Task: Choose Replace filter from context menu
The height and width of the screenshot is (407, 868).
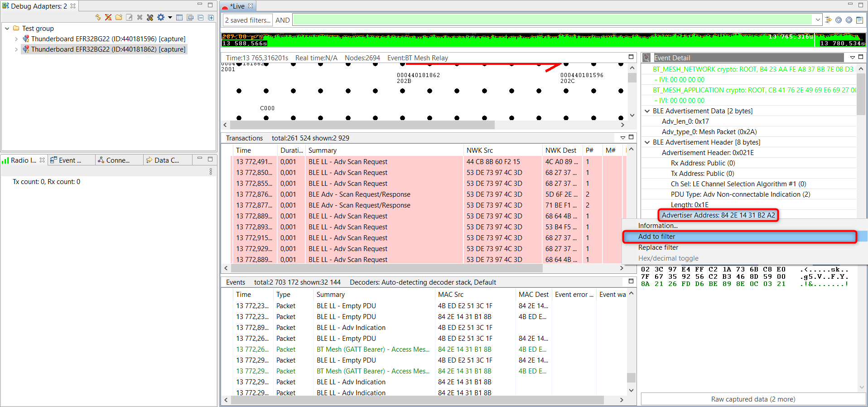Action: 658,247
